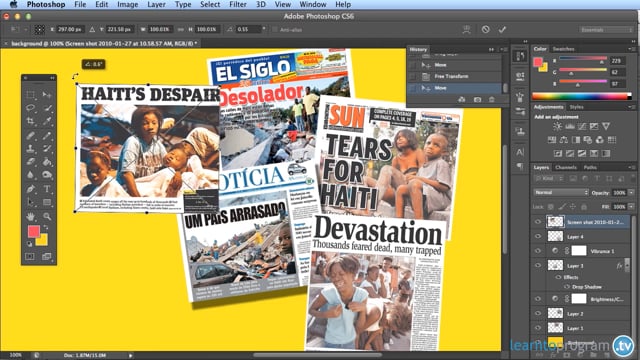Select the Pen tool
Viewport: 640px width, 360px height.
tap(31, 189)
